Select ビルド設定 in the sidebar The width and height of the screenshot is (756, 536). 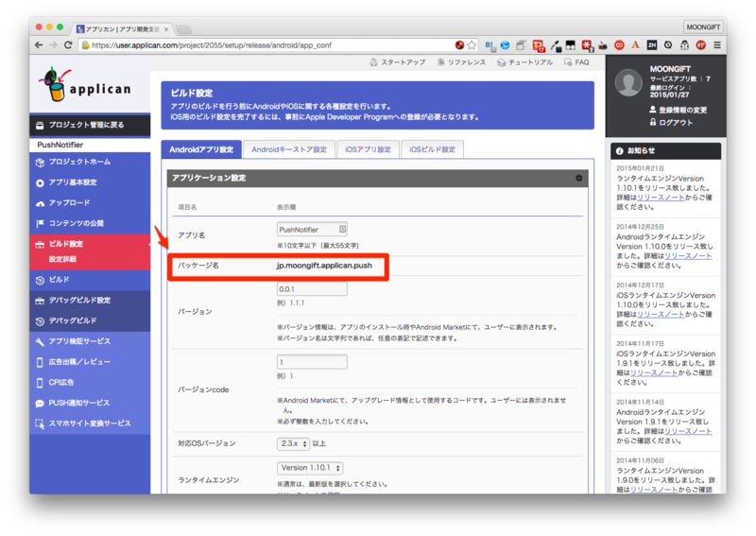(x=90, y=244)
